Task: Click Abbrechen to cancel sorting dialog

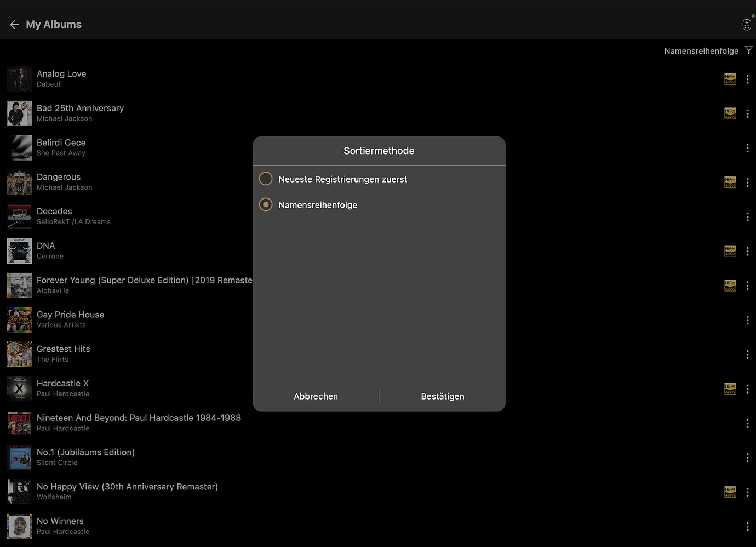Action: [x=316, y=396]
